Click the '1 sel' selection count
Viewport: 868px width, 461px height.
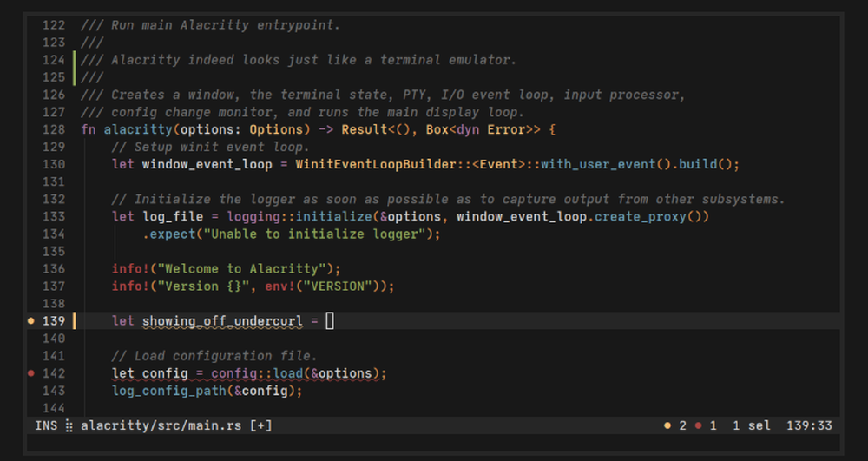pos(751,425)
